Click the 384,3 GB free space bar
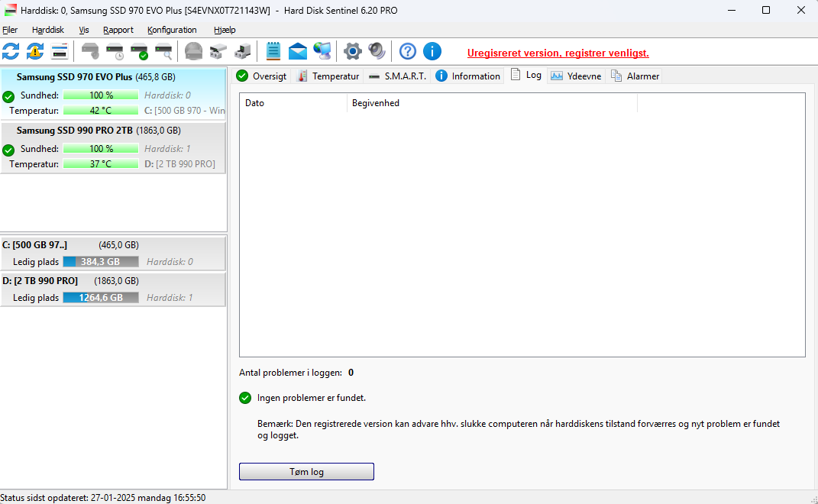 (101, 262)
